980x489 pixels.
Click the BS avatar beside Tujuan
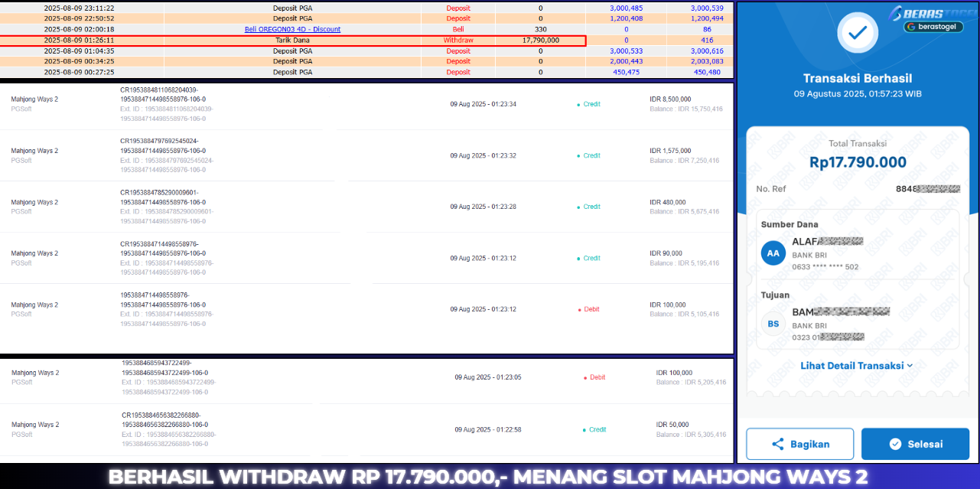[x=773, y=324]
